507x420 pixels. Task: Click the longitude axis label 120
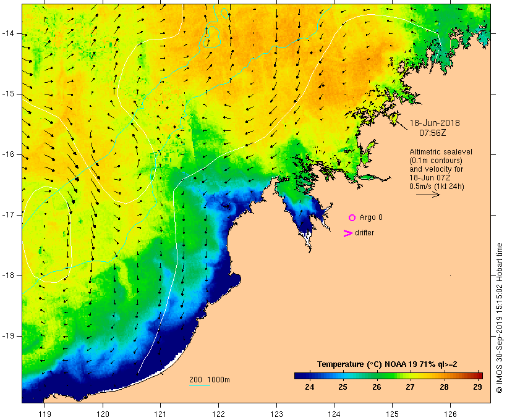[x=103, y=414]
